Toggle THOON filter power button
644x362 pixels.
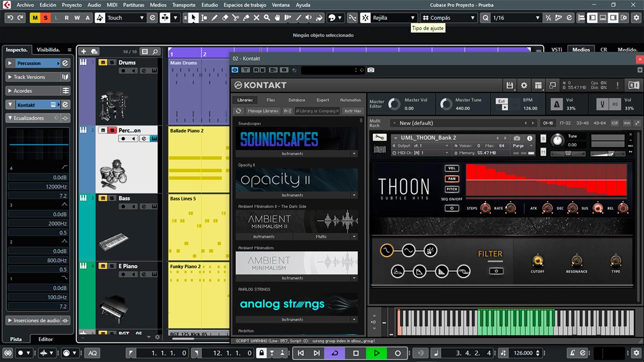pyautogui.click(x=496, y=271)
